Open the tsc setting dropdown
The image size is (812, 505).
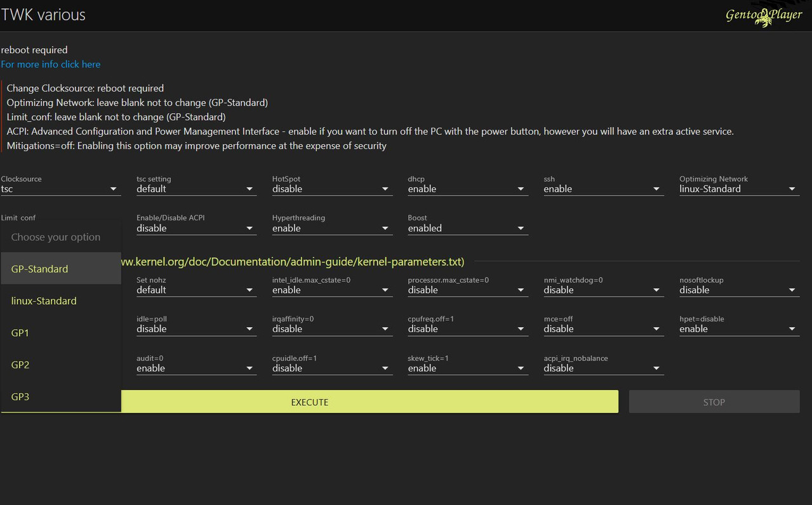coord(196,189)
